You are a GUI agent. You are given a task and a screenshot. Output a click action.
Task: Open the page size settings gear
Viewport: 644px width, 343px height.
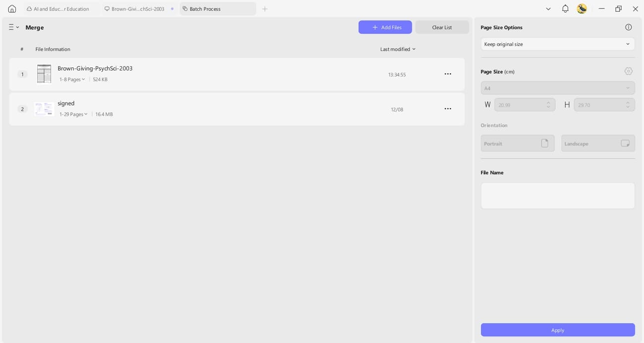[629, 71]
